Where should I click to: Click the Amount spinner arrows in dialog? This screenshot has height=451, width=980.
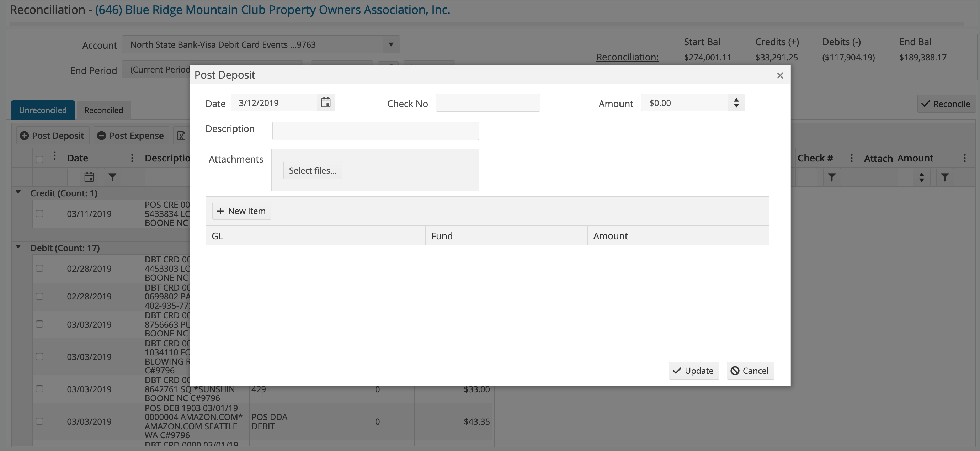[736, 103]
